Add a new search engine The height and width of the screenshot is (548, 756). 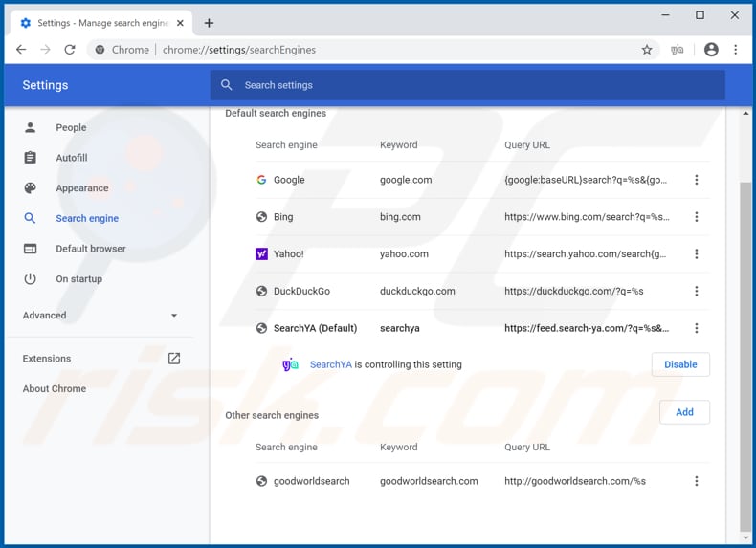tap(684, 412)
